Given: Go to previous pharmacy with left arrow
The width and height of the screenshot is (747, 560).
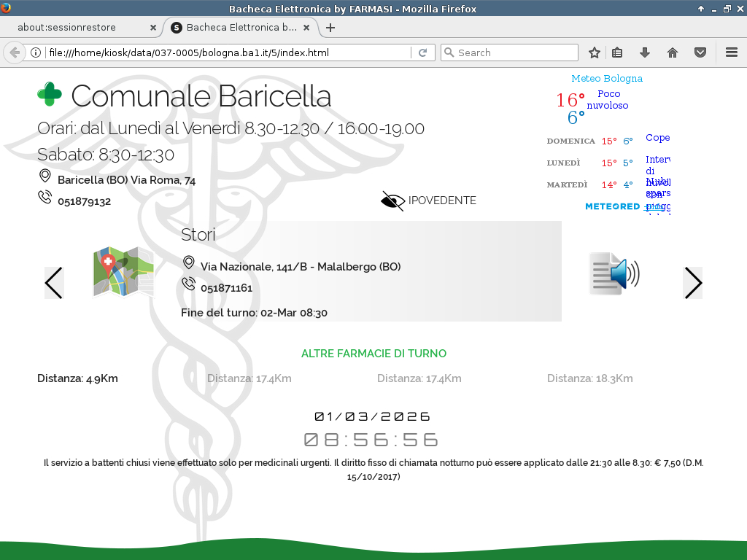Looking at the screenshot, I should [54, 283].
